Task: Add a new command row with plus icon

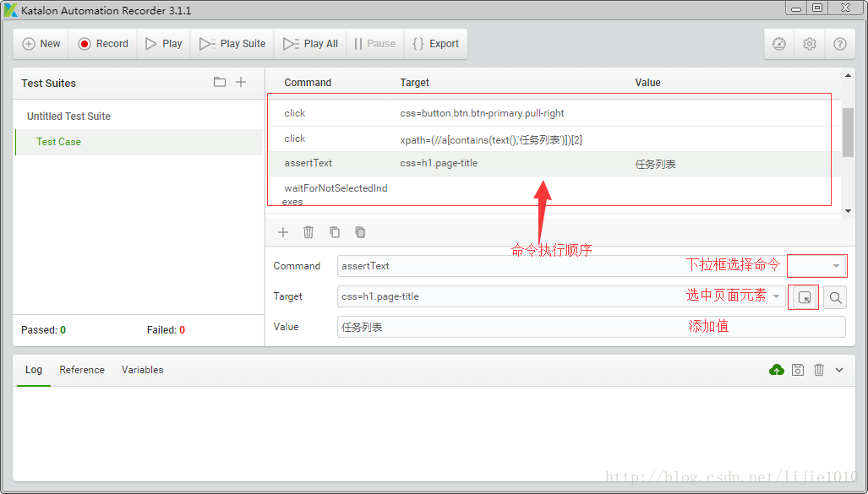Action: click(283, 232)
